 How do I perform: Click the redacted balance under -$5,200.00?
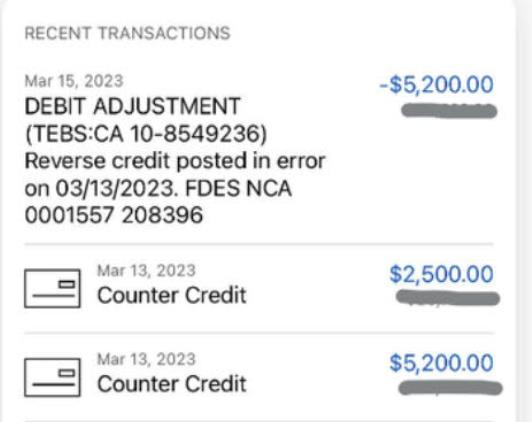[449, 111]
